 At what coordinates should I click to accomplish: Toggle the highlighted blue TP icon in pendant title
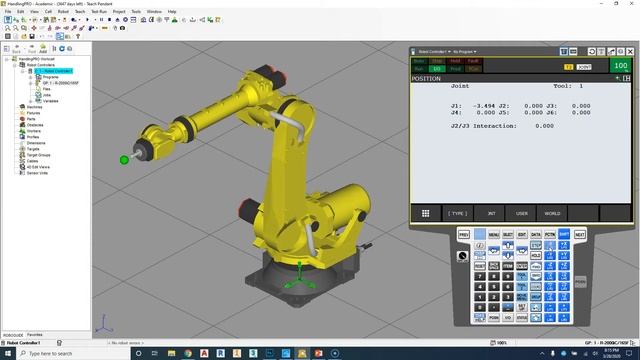[x=564, y=51]
